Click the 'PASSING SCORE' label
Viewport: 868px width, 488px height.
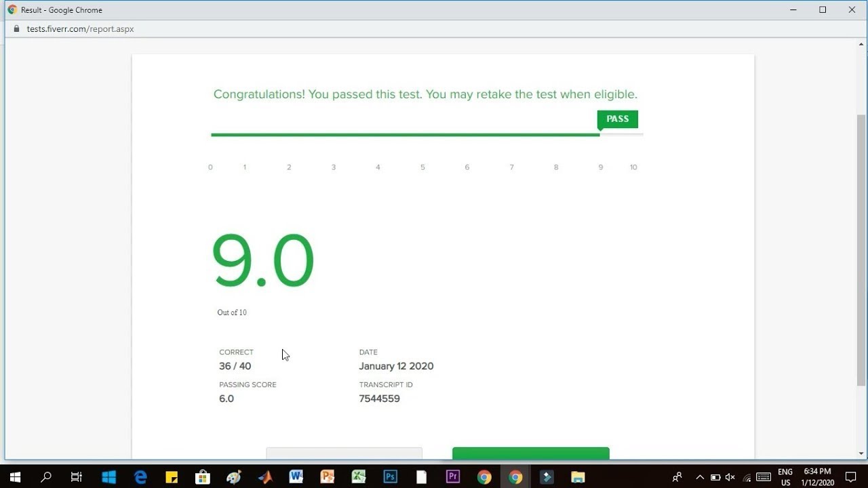point(248,385)
